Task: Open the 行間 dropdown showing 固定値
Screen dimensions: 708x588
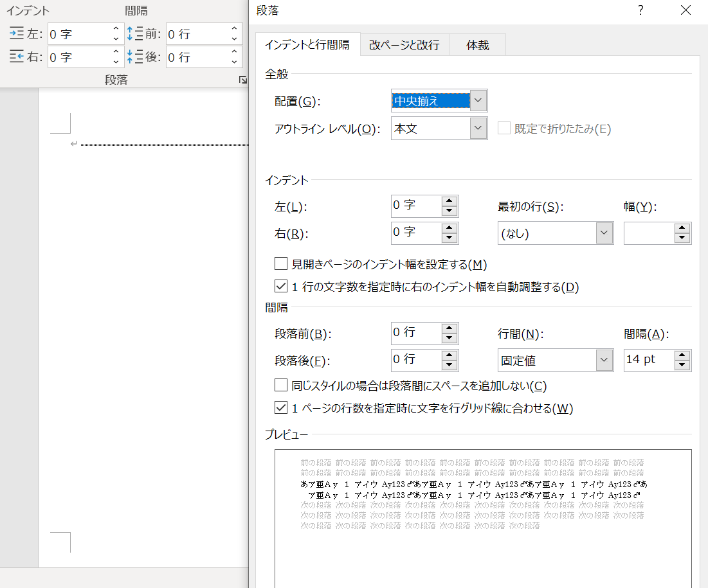Action: tap(604, 360)
